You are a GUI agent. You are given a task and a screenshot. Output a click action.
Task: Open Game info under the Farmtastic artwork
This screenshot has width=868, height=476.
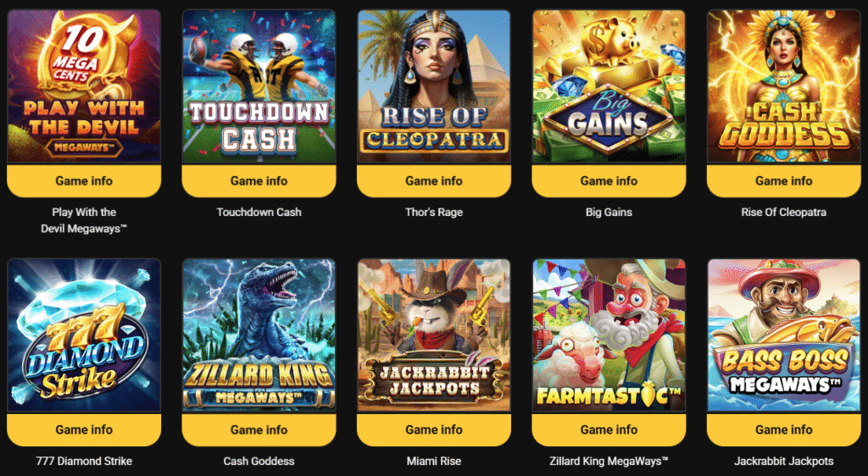click(x=609, y=429)
